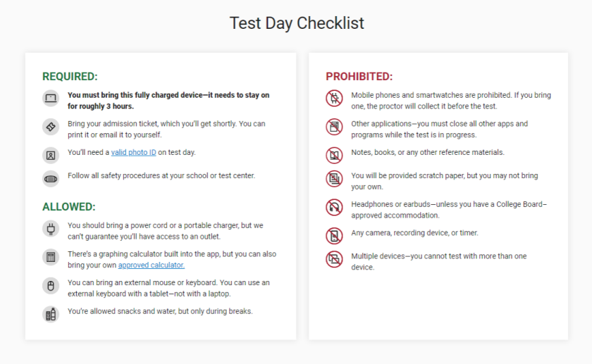Viewport: 592px width, 364px height.
Task: Click the prohibited headphones icon
Action: point(334,208)
